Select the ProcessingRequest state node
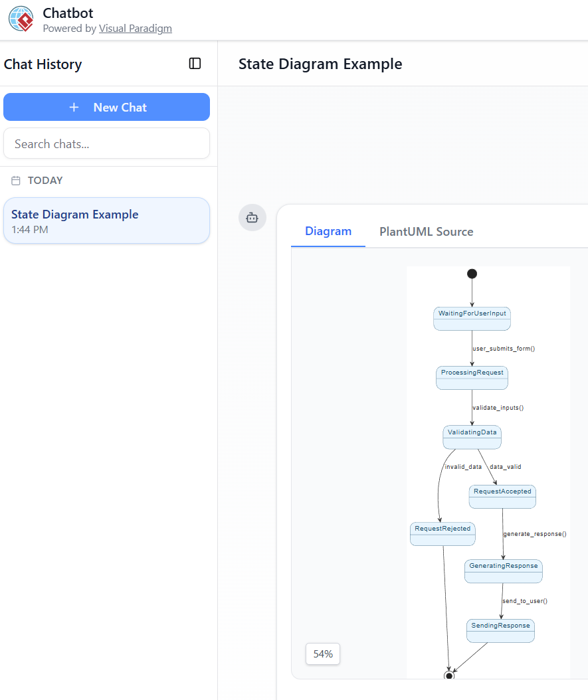Viewport: 588px width, 700px height. (x=472, y=377)
